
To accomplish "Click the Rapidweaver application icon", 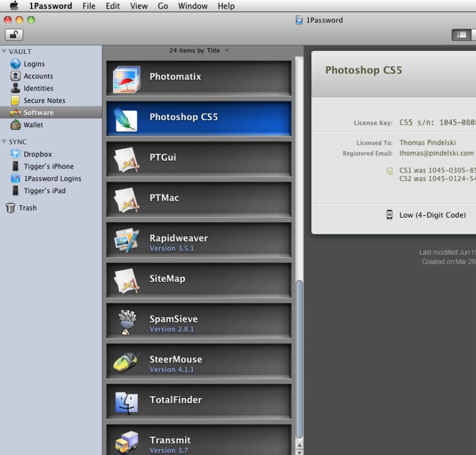I will pyautogui.click(x=127, y=240).
